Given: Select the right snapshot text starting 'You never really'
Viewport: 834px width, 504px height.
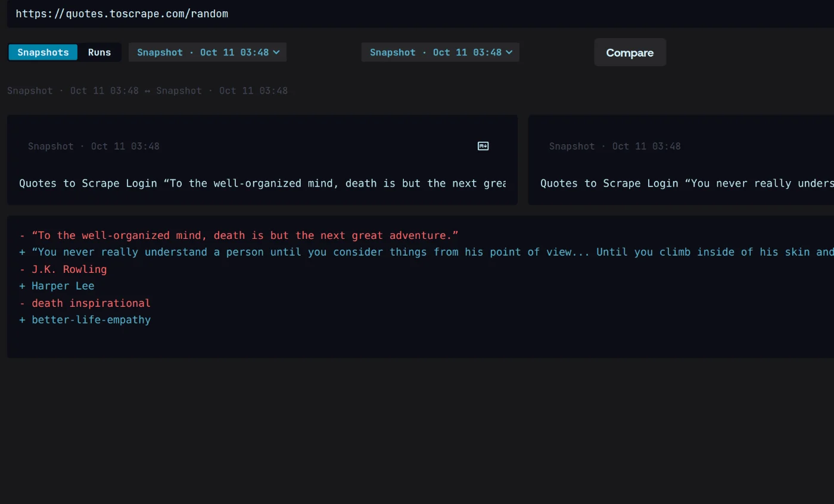Looking at the screenshot, I should pyautogui.click(x=687, y=183).
